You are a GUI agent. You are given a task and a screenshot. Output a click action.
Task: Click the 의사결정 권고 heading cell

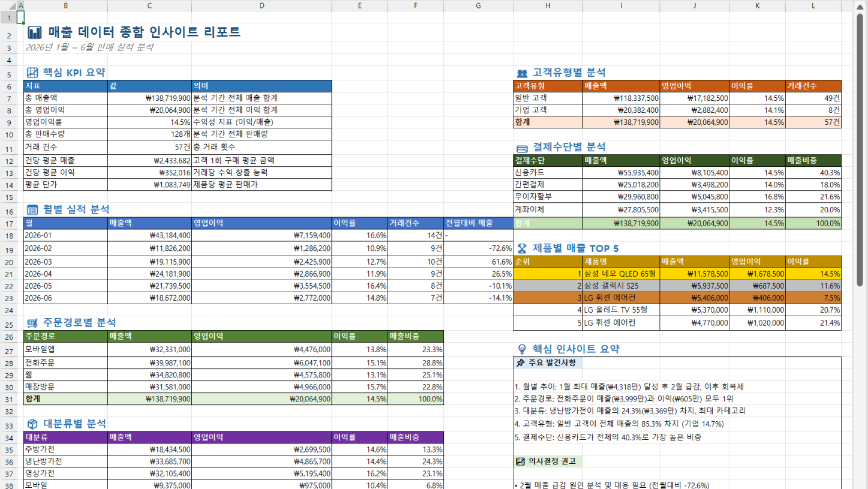pyautogui.click(x=548, y=461)
